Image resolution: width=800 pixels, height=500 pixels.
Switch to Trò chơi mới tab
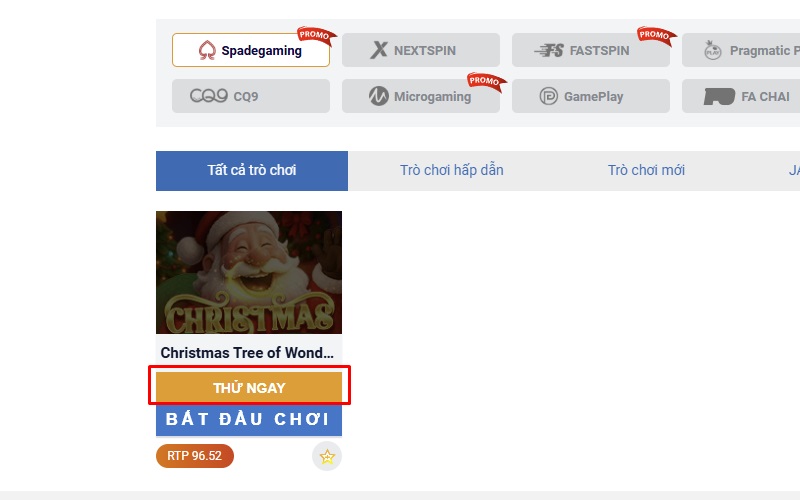(x=646, y=170)
